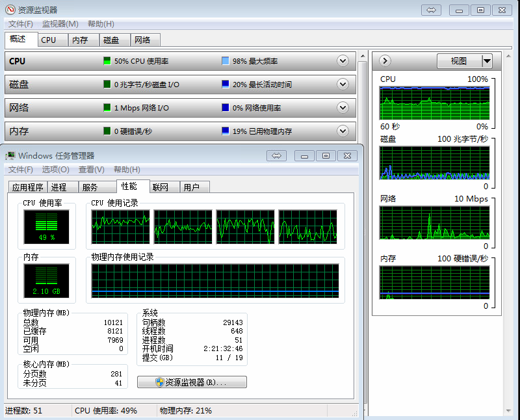The image size is (520, 420).
Task: Switch to the CPU tab in Resource Monitor
Action: pyautogui.click(x=53, y=40)
